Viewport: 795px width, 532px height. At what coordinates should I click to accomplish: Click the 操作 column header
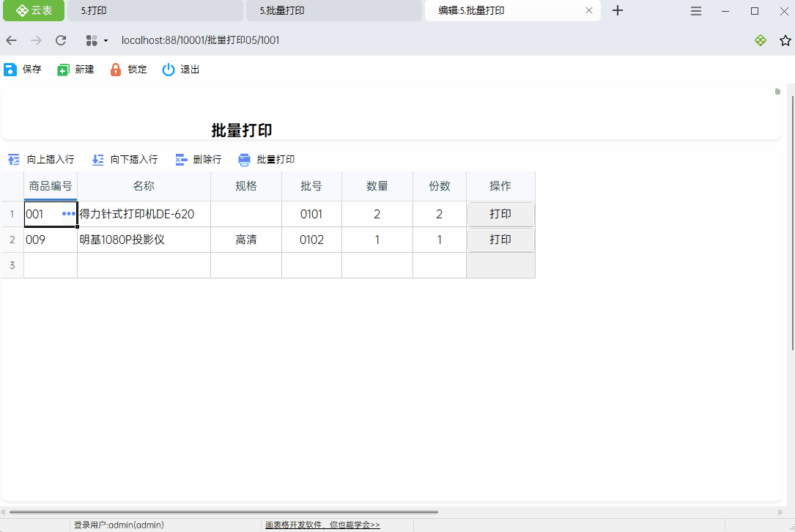pos(500,186)
